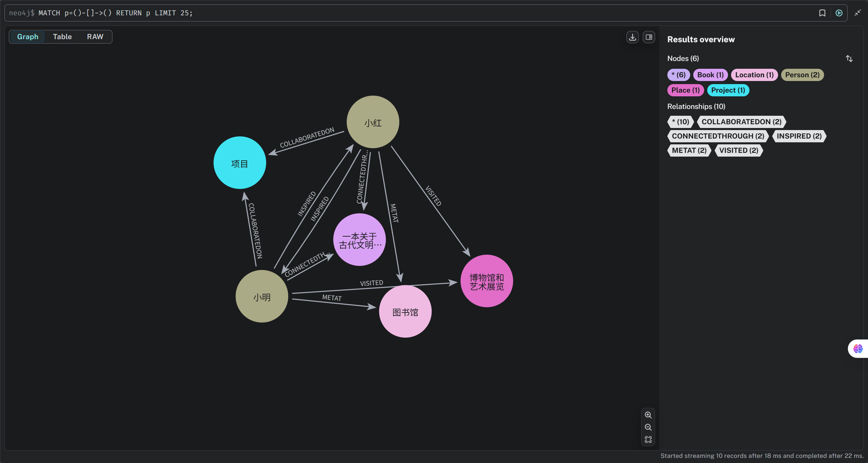Toggle the results overview side panel
868x463 pixels.
pyautogui.click(x=649, y=37)
